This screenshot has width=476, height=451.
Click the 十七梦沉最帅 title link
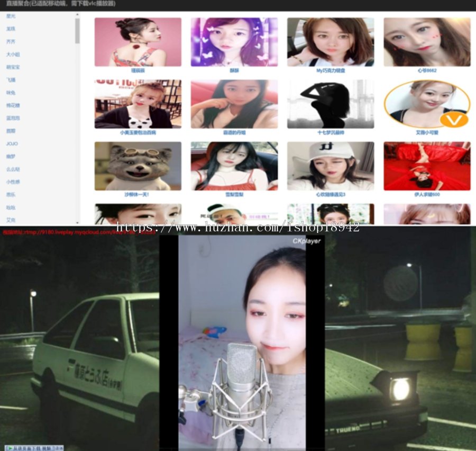pyautogui.click(x=331, y=132)
